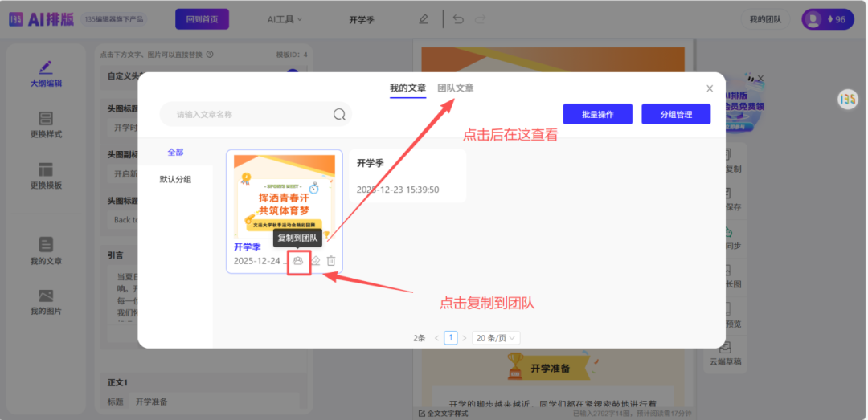Close the article dialog with the X
Screen dimensions: 868x420
(x=710, y=88)
